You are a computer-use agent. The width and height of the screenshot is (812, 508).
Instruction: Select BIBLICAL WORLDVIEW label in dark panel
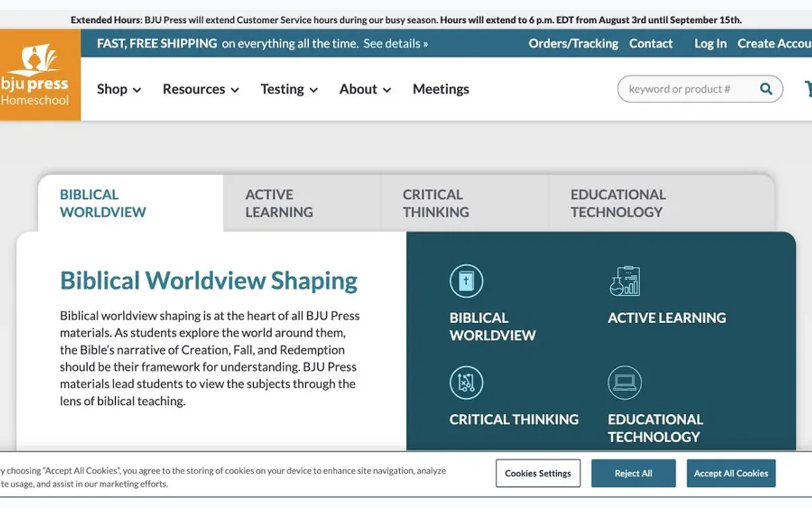click(493, 326)
